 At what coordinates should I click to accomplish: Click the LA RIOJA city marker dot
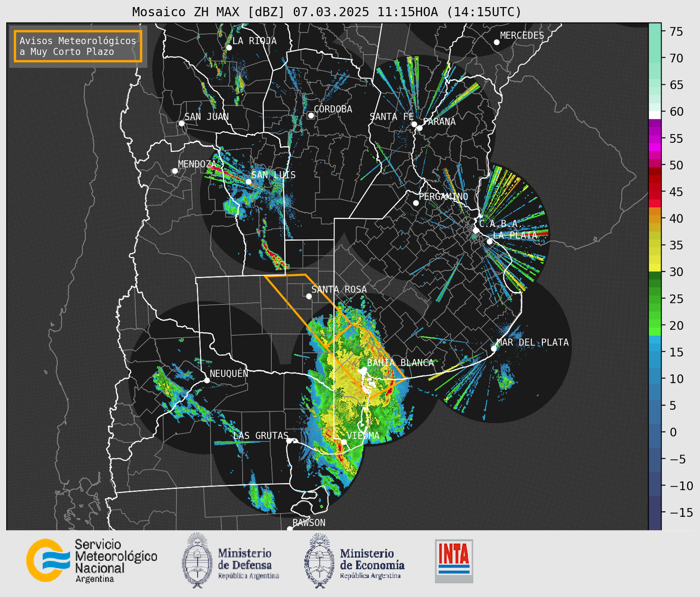click(x=229, y=48)
